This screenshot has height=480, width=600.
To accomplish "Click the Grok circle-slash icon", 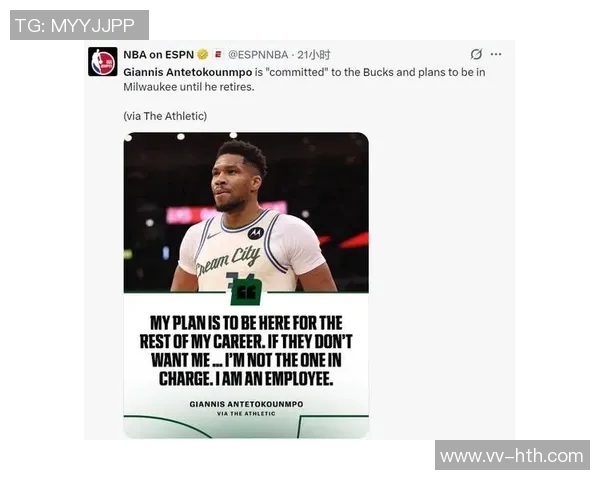I will 476,54.
